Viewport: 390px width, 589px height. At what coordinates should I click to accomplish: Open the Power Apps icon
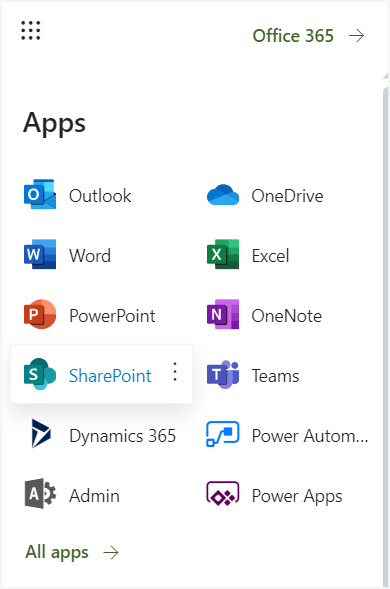click(223, 494)
